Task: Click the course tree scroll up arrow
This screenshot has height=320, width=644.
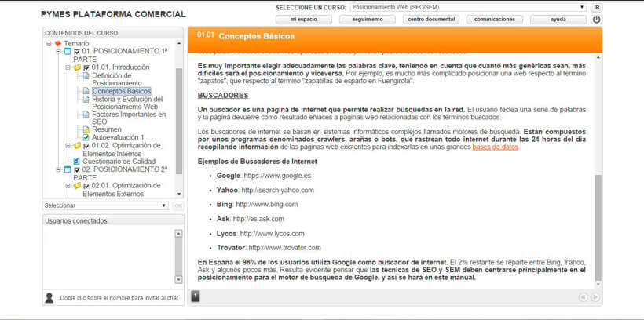Action: pyautogui.click(x=178, y=42)
